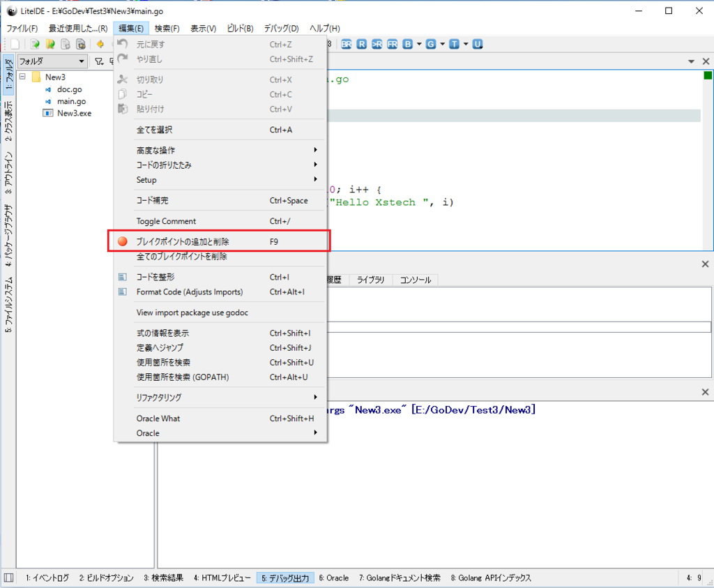
Task: Expand the リファクタリング submenu
Action: [220, 398]
